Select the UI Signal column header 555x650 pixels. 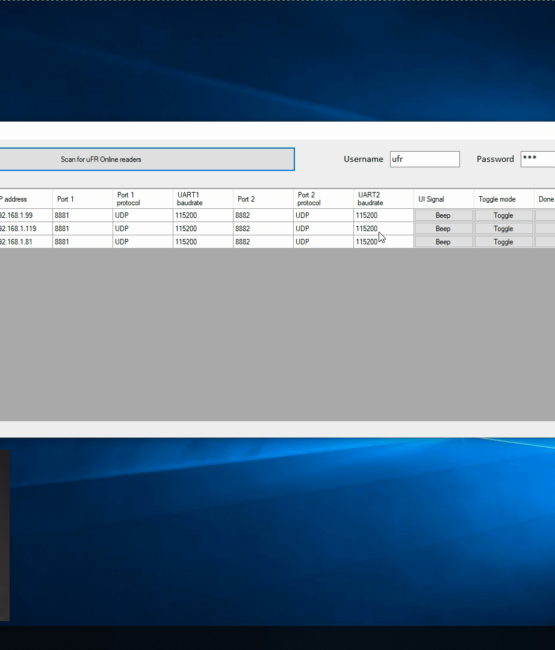pyautogui.click(x=444, y=199)
